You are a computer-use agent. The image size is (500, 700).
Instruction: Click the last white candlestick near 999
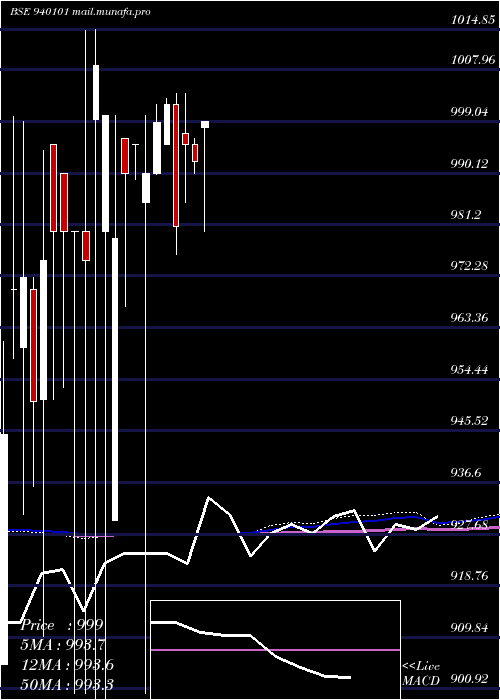pyautogui.click(x=205, y=125)
